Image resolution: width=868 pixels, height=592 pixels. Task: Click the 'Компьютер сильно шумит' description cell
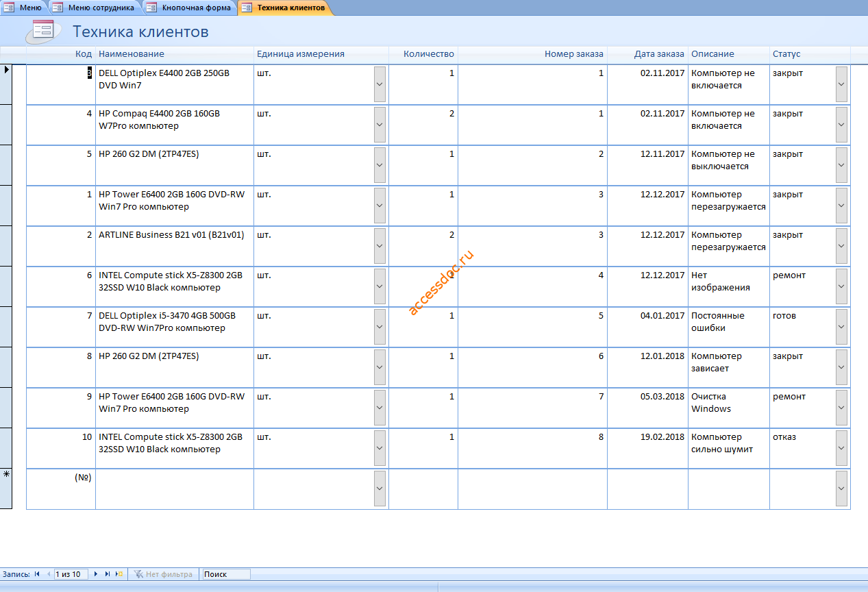point(729,448)
